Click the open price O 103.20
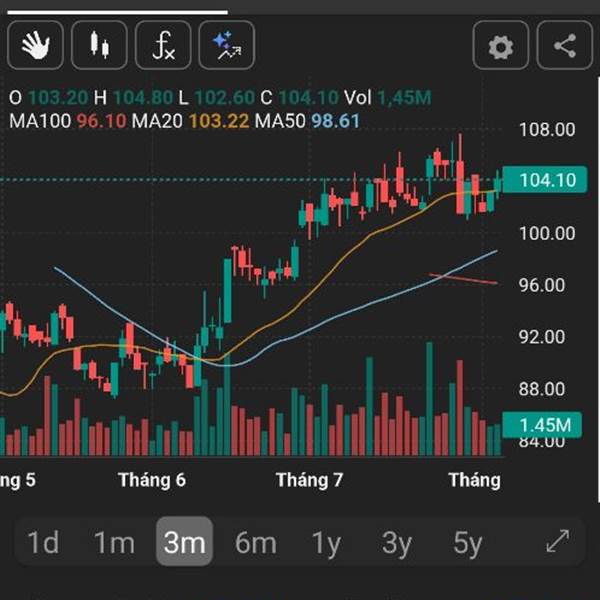 pos(49,98)
